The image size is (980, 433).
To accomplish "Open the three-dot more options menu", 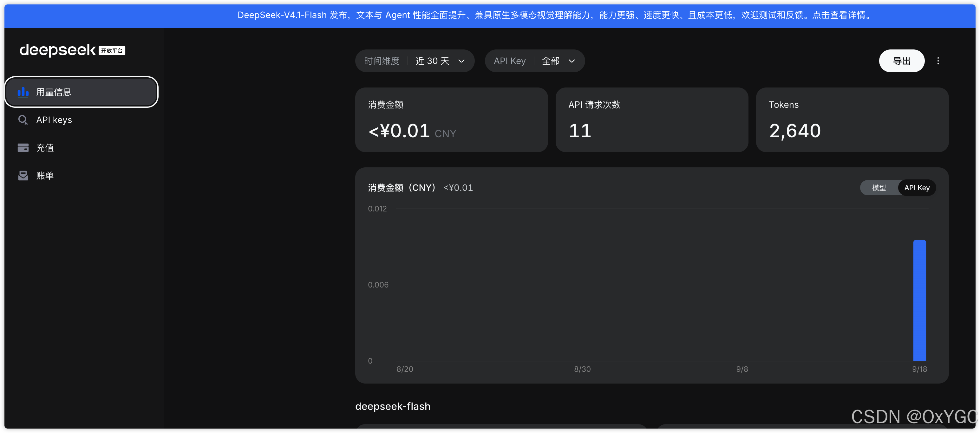I will pos(938,61).
